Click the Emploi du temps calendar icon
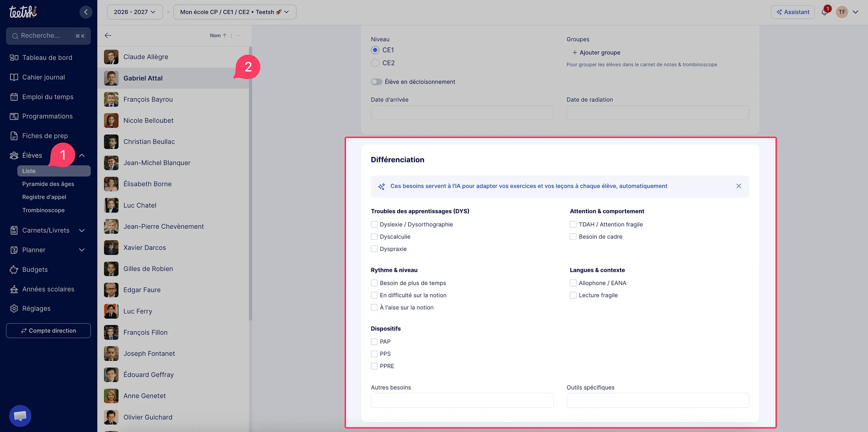The image size is (868, 432). [14, 97]
